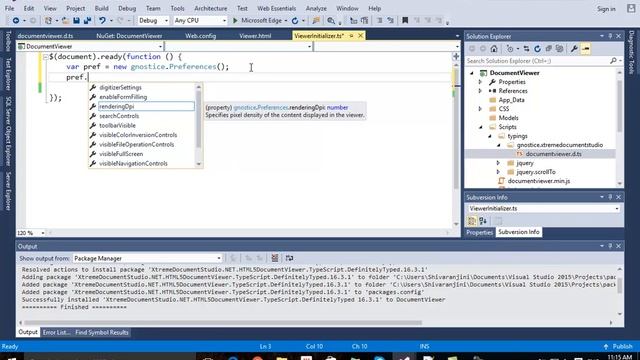Click the Alphabetical sort icon in Subversion Info
Viewport: 640px width, 360px height.
click(x=483, y=221)
